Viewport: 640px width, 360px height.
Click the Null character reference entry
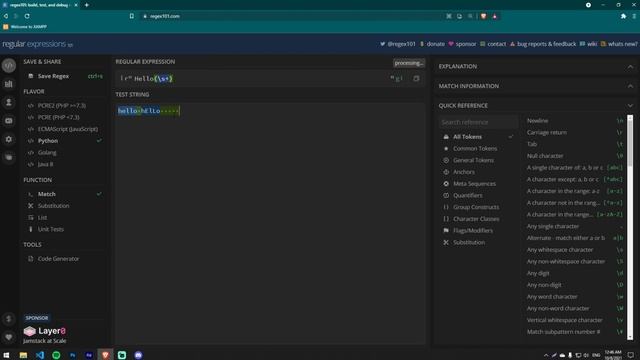[x=575, y=156]
